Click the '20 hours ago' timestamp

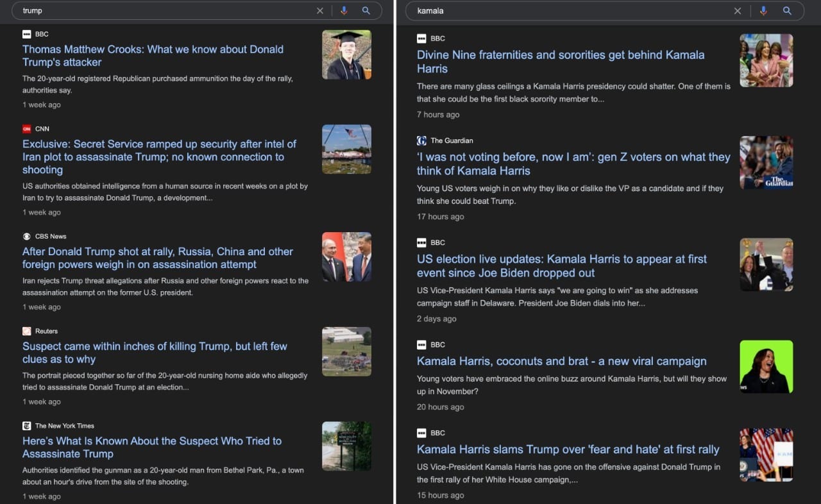[x=440, y=407]
